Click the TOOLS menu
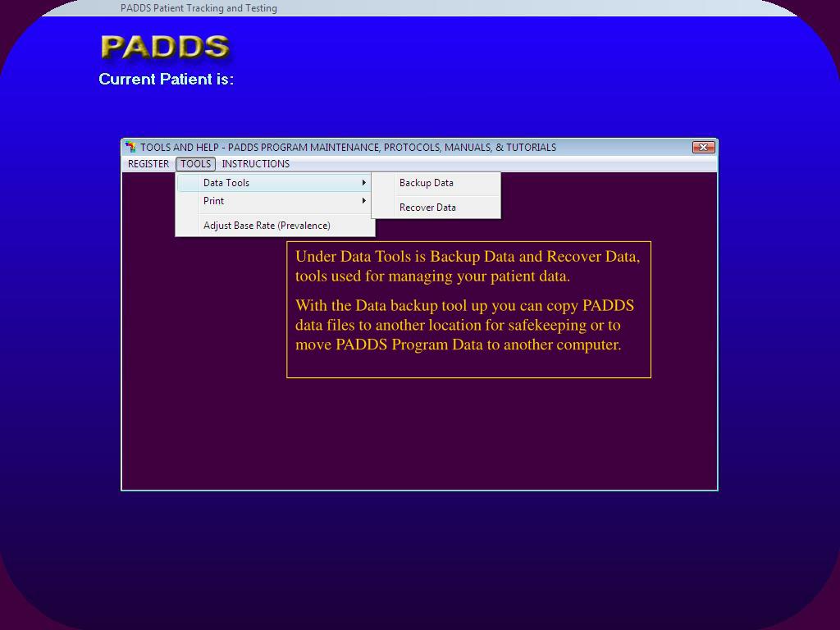This screenshot has height=630, width=840. (x=195, y=164)
